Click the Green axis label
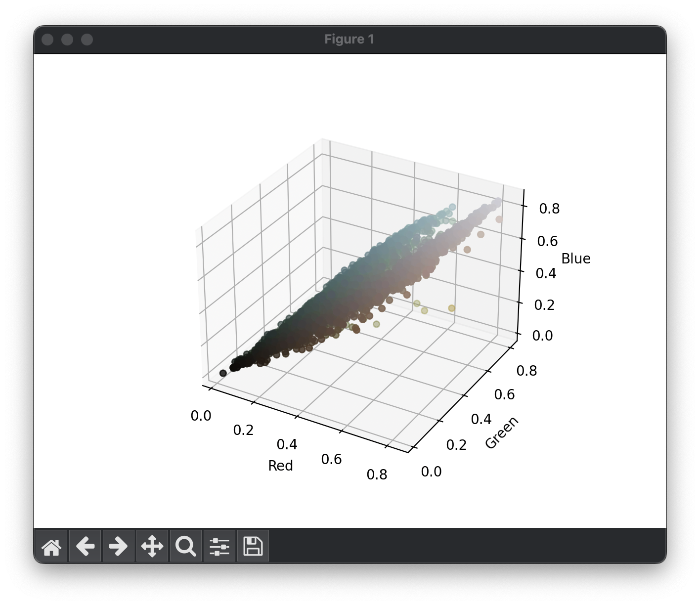This screenshot has width=700, height=605. pyautogui.click(x=502, y=432)
